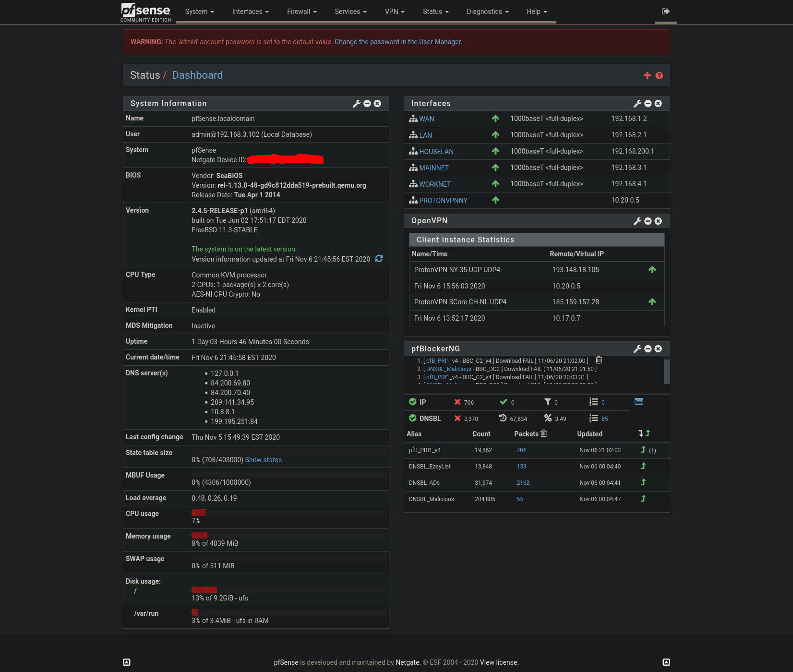The image size is (793, 672).
Task: Collapse the pfBlockerNG widget
Action: tap(648, 349)
